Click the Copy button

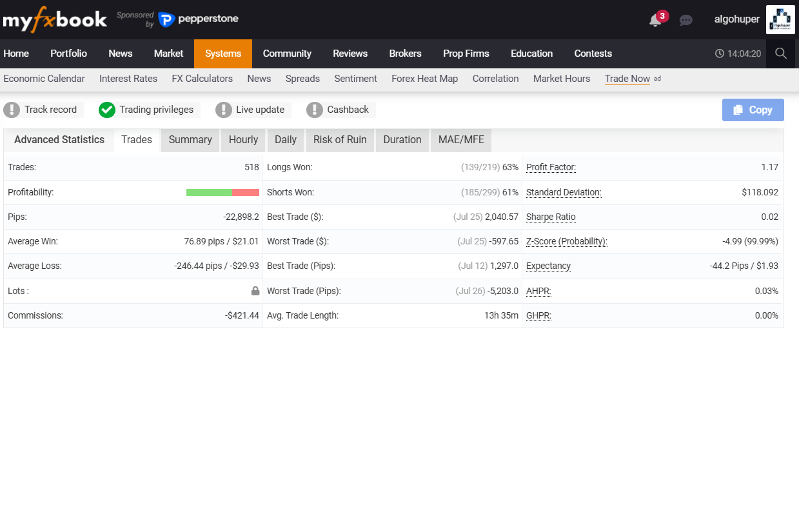(x=753, y=110)
